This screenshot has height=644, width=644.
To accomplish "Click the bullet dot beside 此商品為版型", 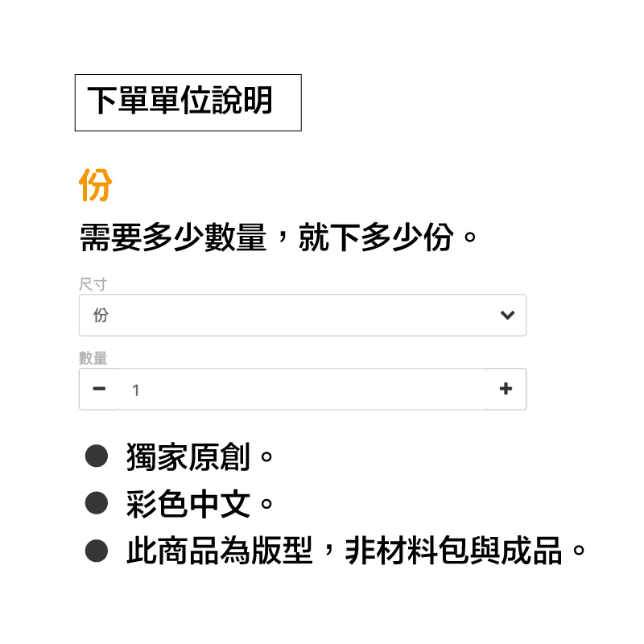I will [x=97, y=551].
